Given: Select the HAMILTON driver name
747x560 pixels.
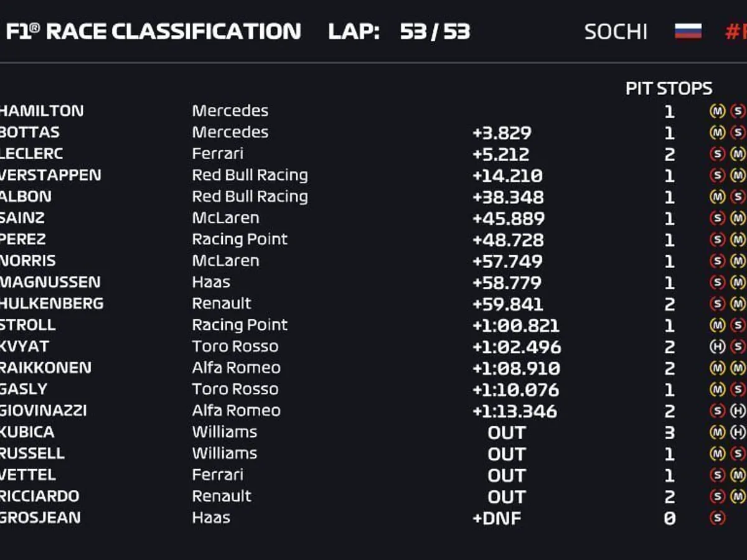Looking at the screenshot, I should [x=41, y=111].
